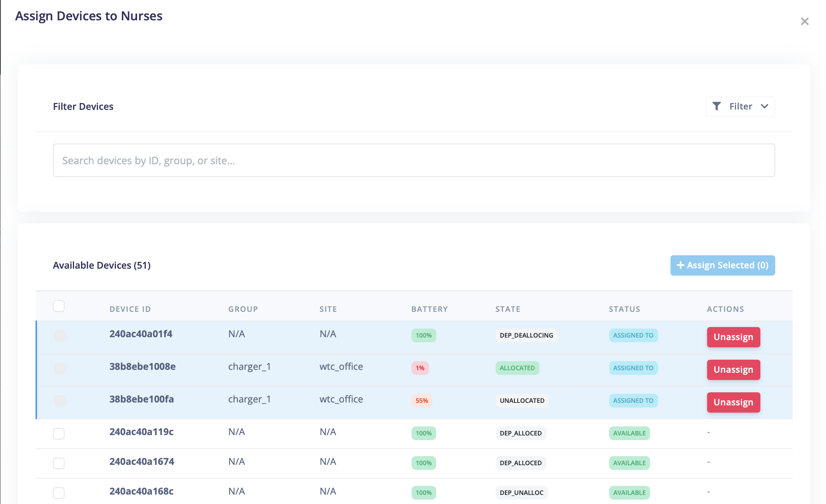
Task: Click the plus icon on Assign Selected
Action: point(680,265)
